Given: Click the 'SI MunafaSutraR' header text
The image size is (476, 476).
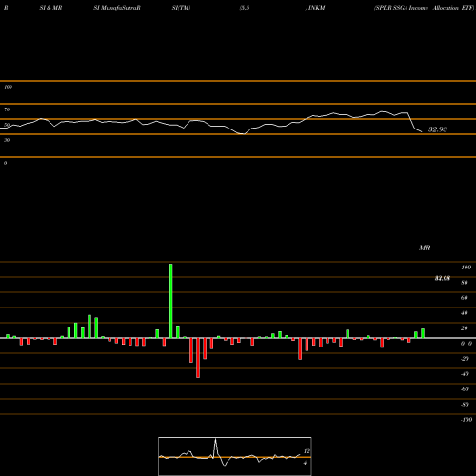Looking at the screenshot, I should (117, 8).
